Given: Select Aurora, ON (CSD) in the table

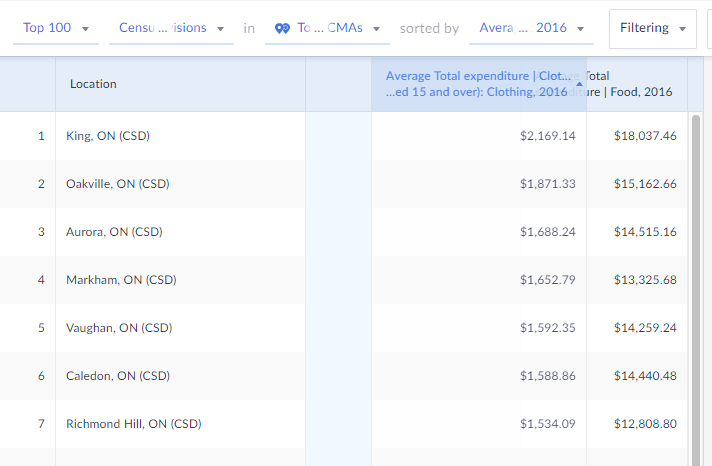Looking at the screenshot, I should pos(113,232).
